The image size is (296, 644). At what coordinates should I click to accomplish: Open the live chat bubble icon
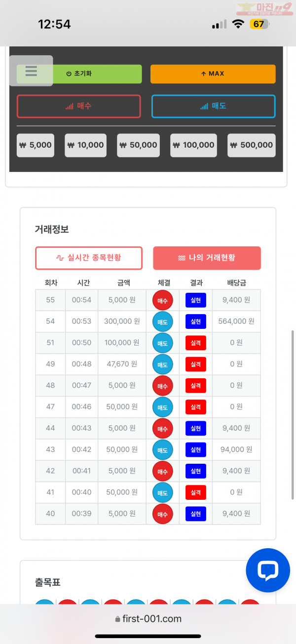point(268,570)
